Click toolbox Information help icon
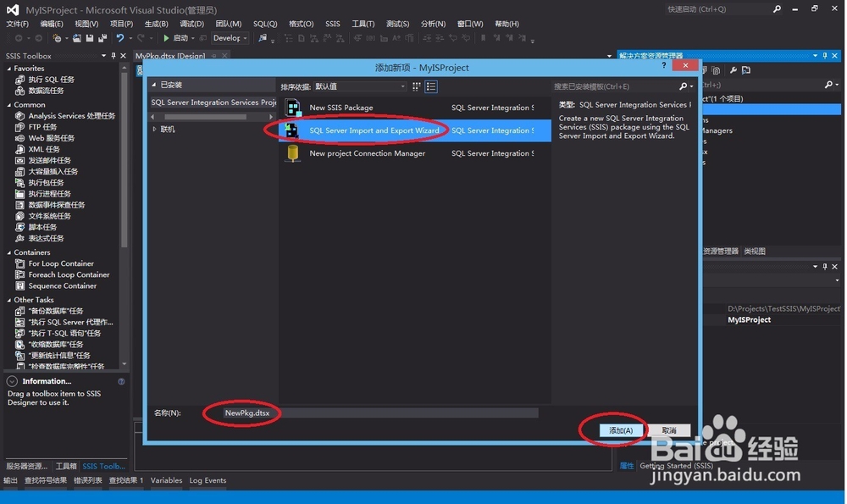Image resolution: width=847 pixels, height=504 pixels. pos(121,381)
